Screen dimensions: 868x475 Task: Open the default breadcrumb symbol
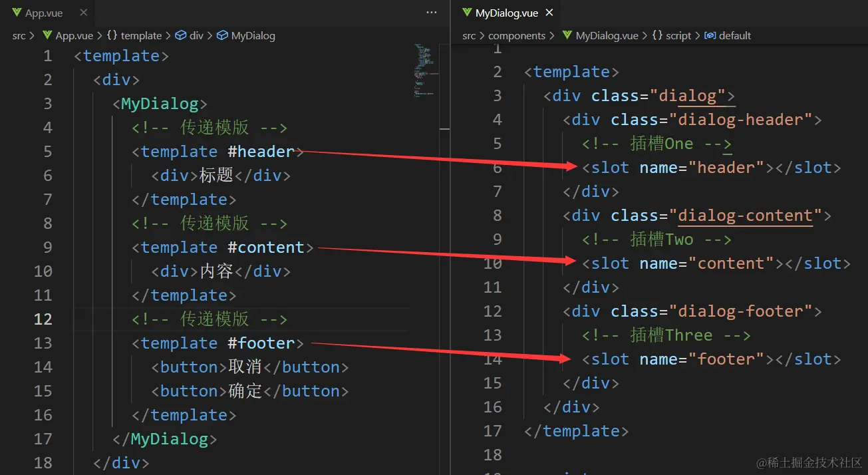tap(734, 36)
